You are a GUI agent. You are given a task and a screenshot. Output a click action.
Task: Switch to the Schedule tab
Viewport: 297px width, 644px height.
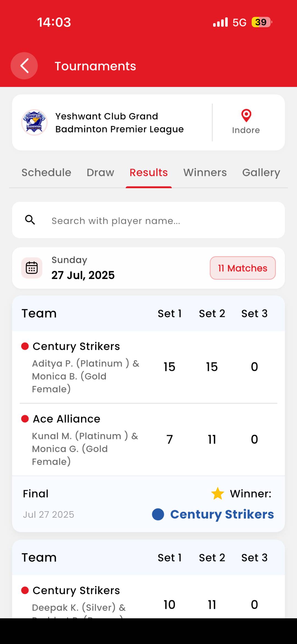tap(46, 172)
